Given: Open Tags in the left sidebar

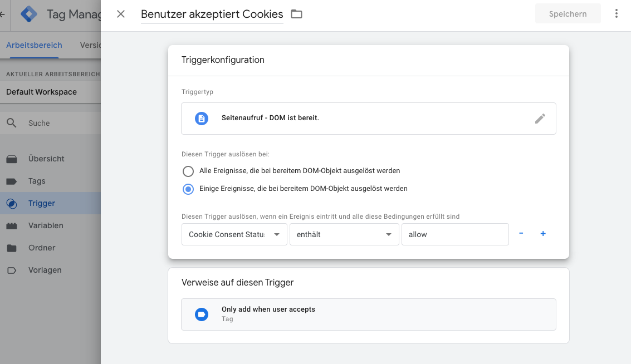Looking at the screenshot, I should point(37,181).
